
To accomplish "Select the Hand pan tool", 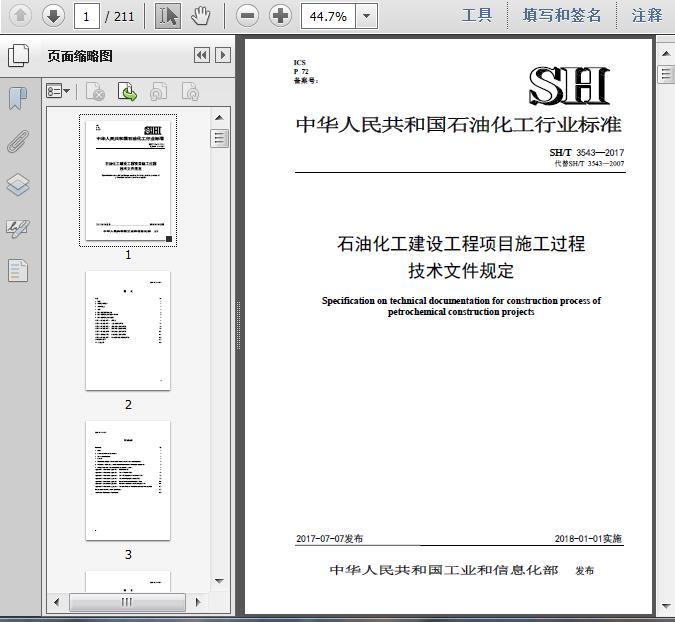I will pyautogui.click(x=200, y=15).
